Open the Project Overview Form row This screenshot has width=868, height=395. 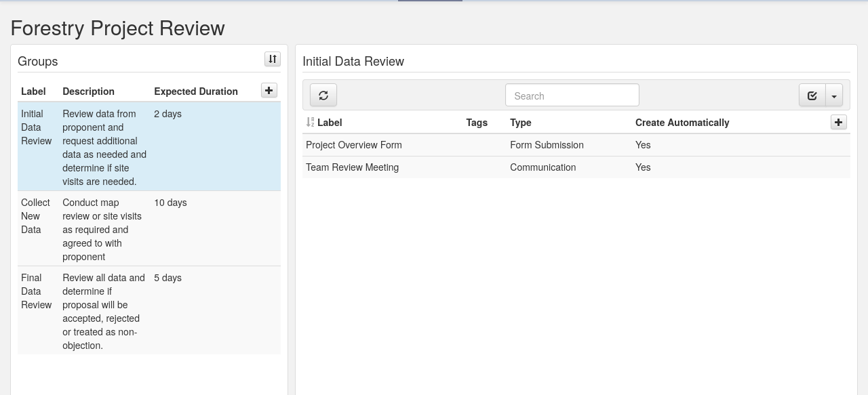click(x=576, y=145)
